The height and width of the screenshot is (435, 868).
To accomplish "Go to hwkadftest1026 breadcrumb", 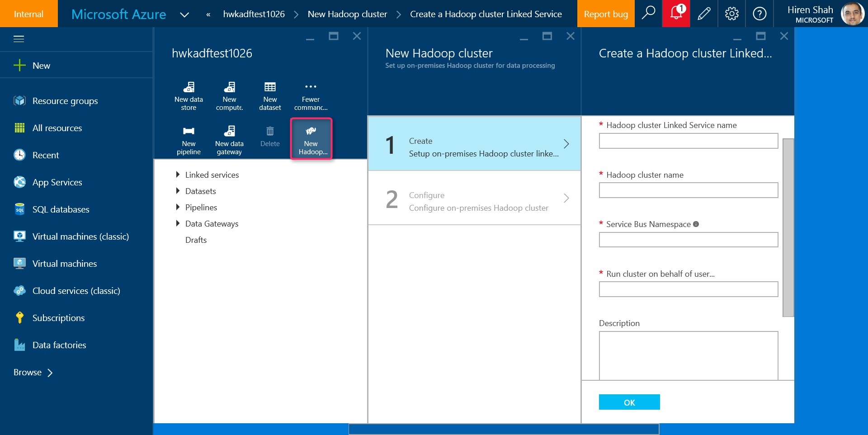I will 254,14.
